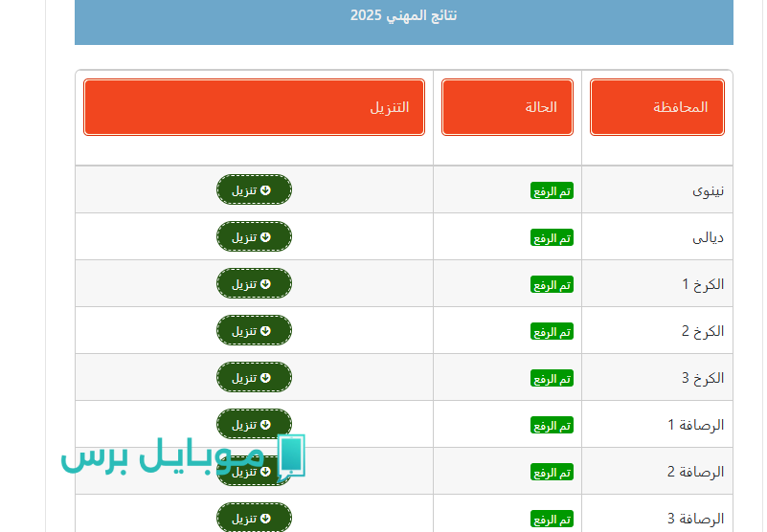Screen dimensions: 767x532
Task: Download results for الكرخ 2 row
Action: pyautogui.click(x=254, y=330)
